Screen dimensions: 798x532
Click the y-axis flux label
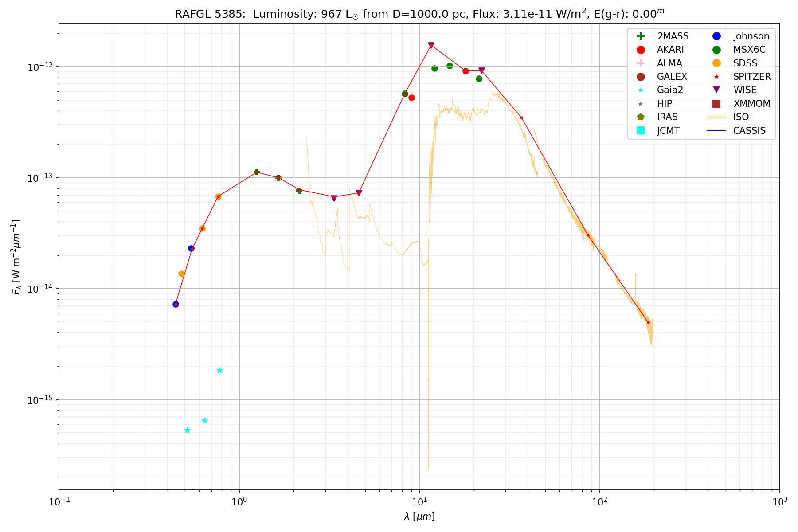tap(16, 257)
